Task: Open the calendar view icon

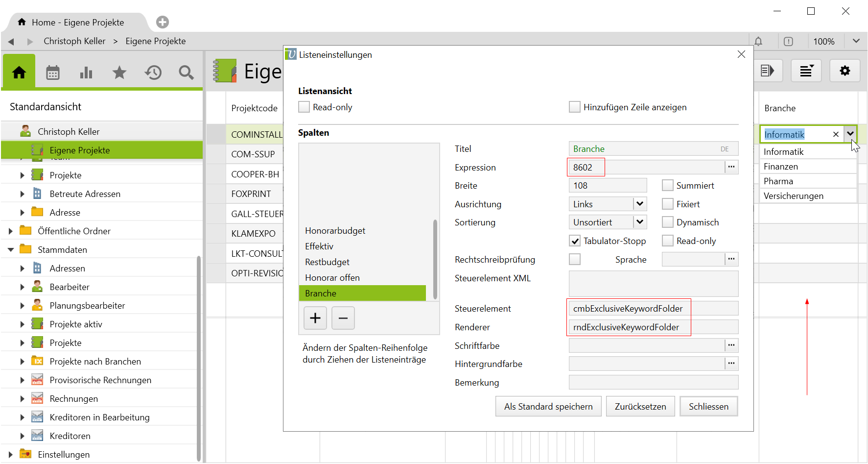Action: pos(52,73)
